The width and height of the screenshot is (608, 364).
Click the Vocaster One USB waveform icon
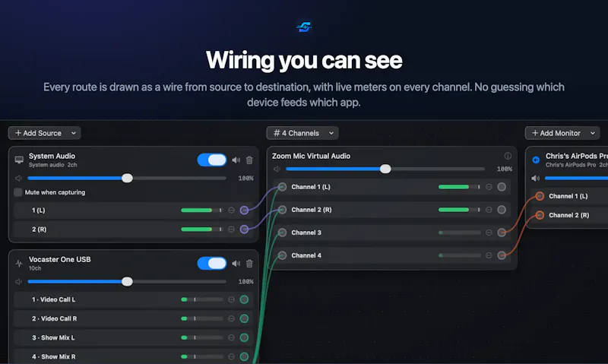tap(19, 264)
